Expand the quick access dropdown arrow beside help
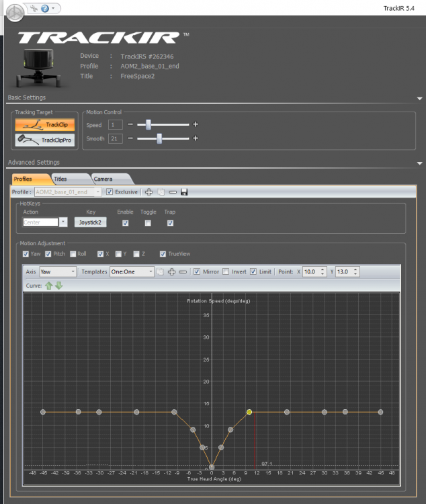 click(53, 7)
